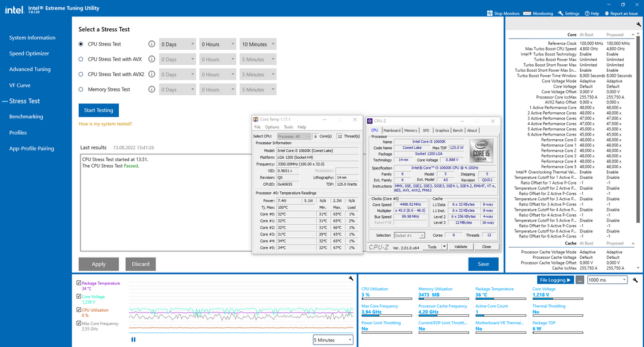Click info icon for Memory Stress Test
The width and height of the screenshot is (644, 347).
(152, 89)
